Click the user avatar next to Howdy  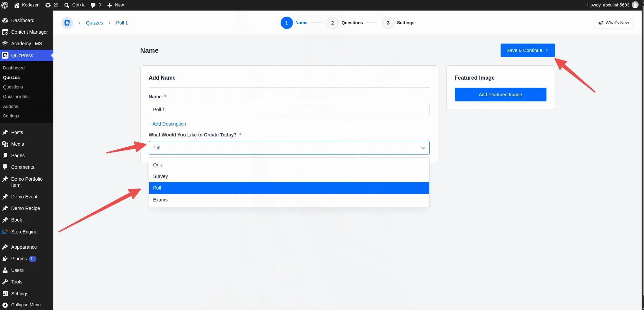635,5
